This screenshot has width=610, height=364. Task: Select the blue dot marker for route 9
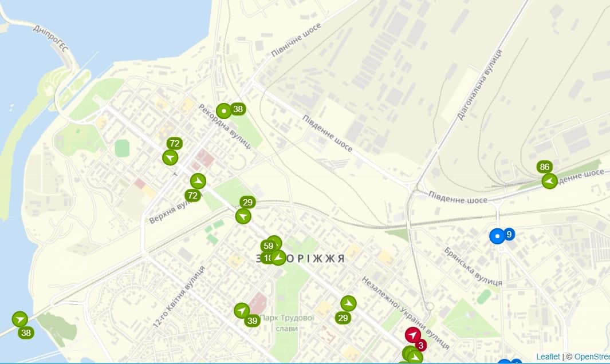tap(497, 236)
